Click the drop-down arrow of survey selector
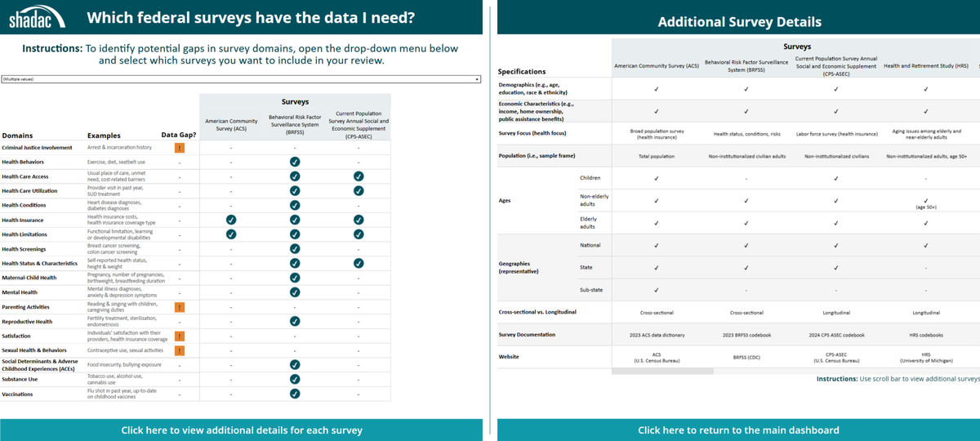The width and height of the screenshot is (980, 441). (x=477, y=79)
